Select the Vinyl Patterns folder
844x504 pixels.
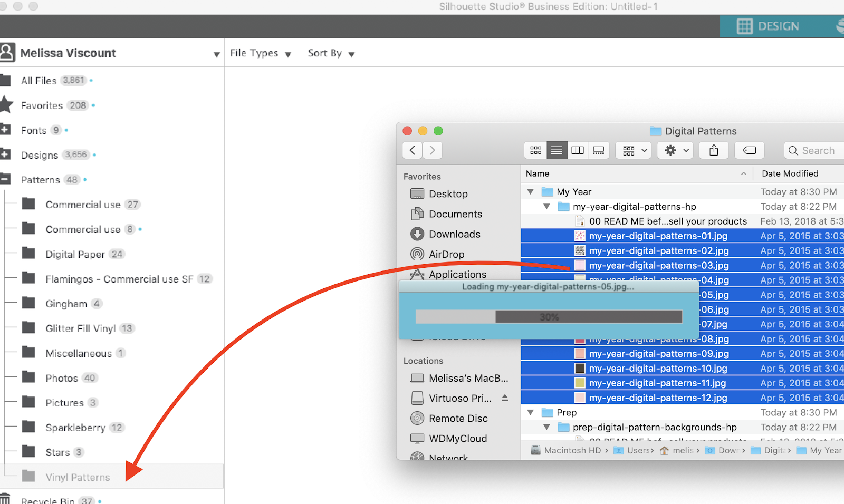(112, 477)
